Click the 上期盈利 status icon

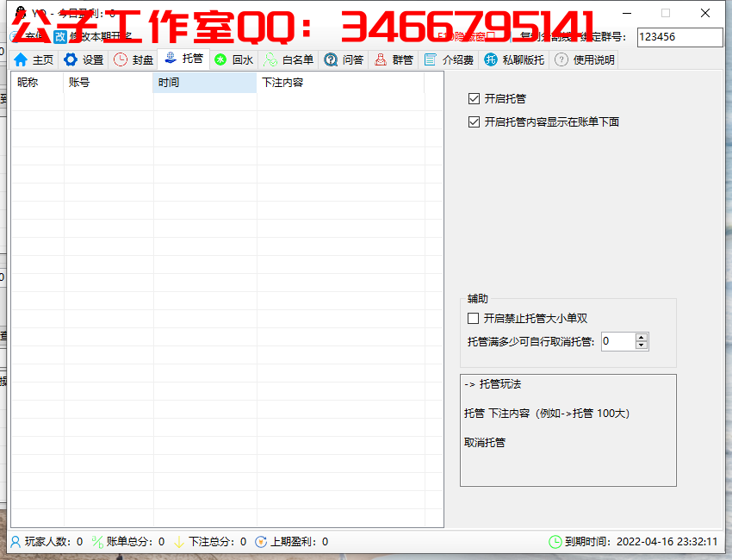[x=261, y=542]
